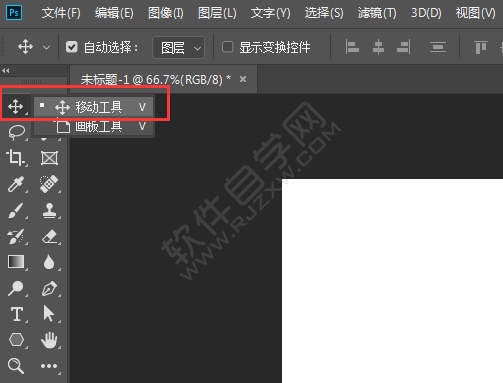Select the Crop tool
Image resolution: width=503 pixels, height=383 pixels.
coord(16,157)
